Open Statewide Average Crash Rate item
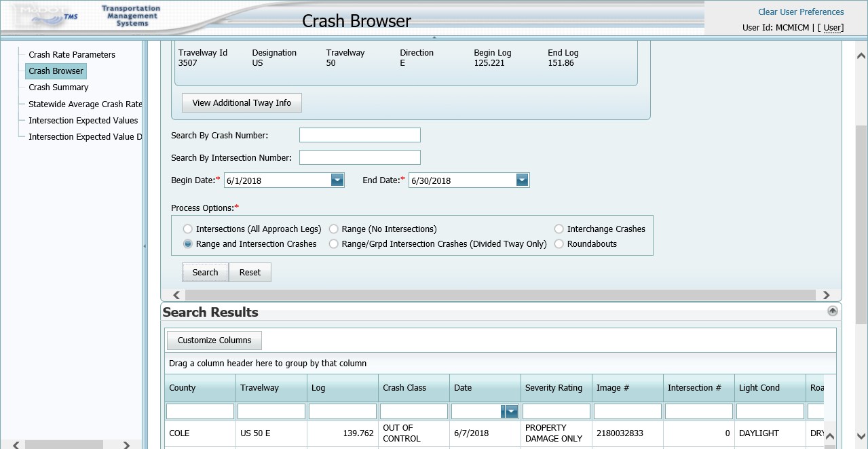The width and height of the screenshot is (868, 449). click(86, 104)
